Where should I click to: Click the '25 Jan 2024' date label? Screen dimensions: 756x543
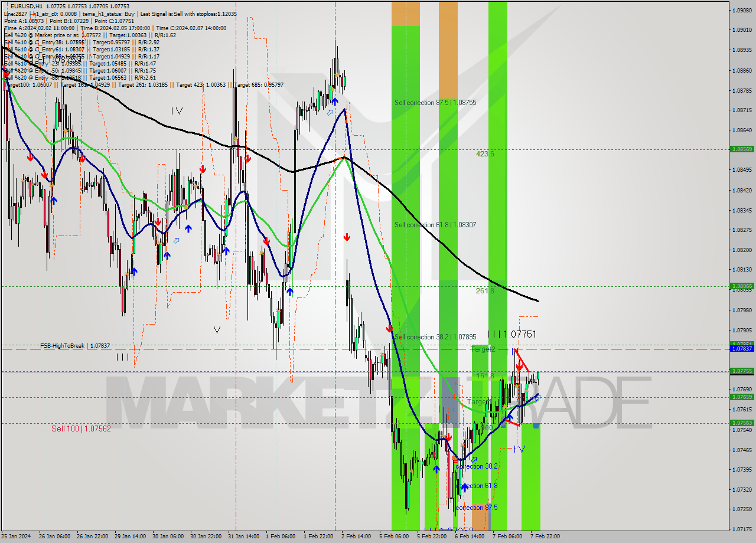tap(15, 537)
